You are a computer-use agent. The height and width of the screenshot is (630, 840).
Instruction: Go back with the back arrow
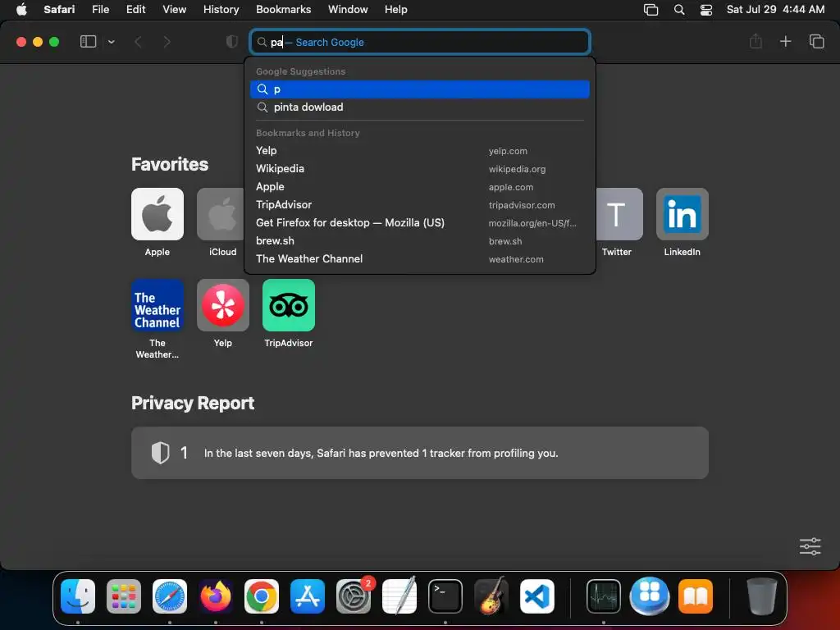click(138, 42)
